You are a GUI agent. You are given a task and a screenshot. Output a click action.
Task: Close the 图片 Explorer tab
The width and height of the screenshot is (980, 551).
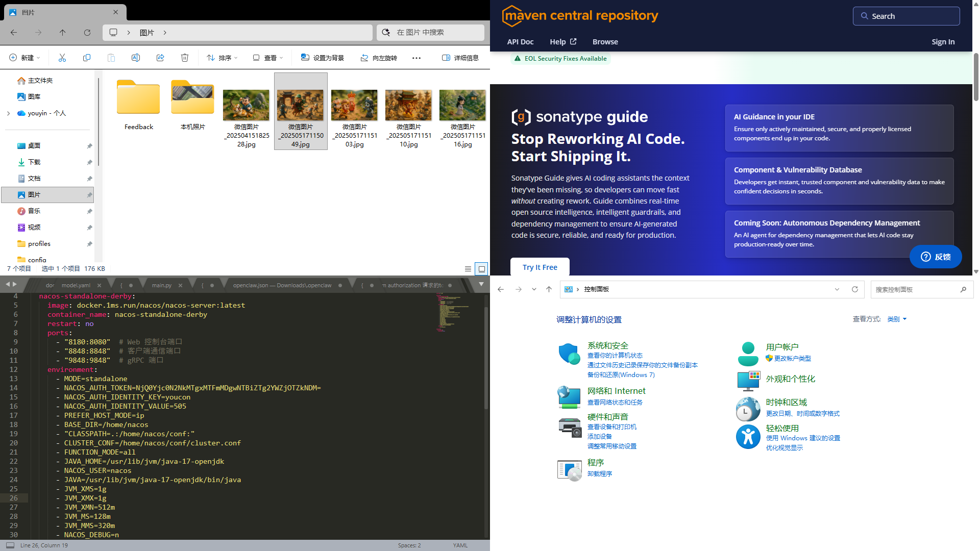115,12
